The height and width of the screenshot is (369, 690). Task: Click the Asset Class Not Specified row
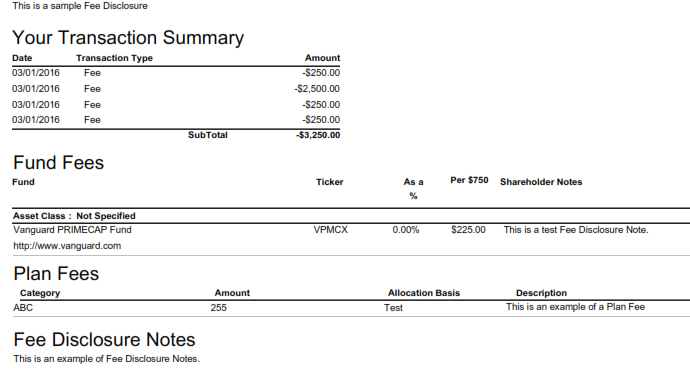[x=351, y=216]
